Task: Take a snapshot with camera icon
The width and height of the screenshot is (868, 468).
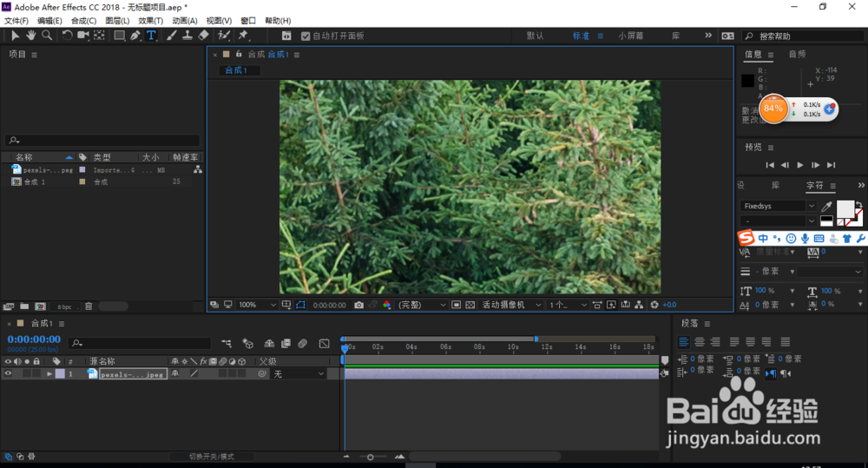Action: [358, 305]
